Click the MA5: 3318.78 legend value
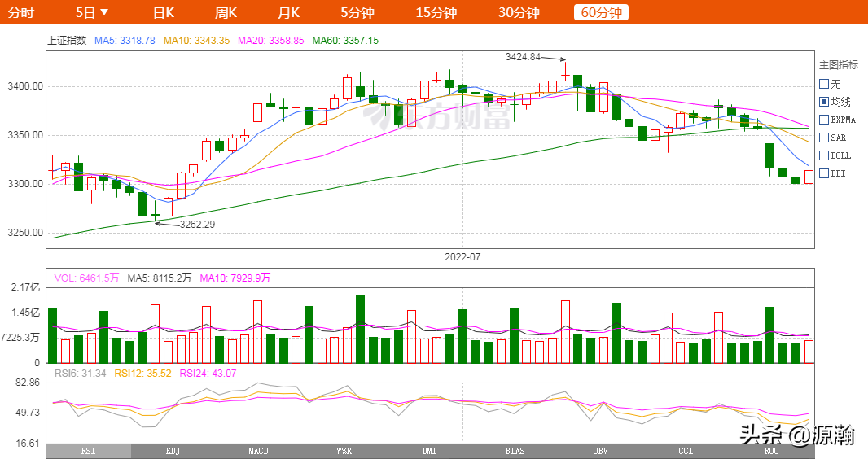Viewport: 868px width, 459px height. pyautogui.click(x=125, y=41)
